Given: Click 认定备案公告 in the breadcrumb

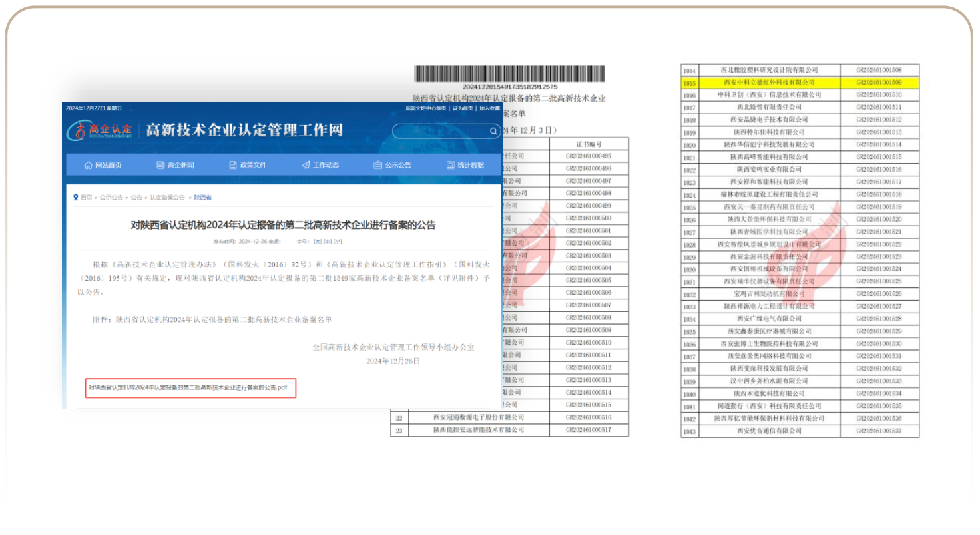Looking at the screenshot, I should tap(167, 198).
